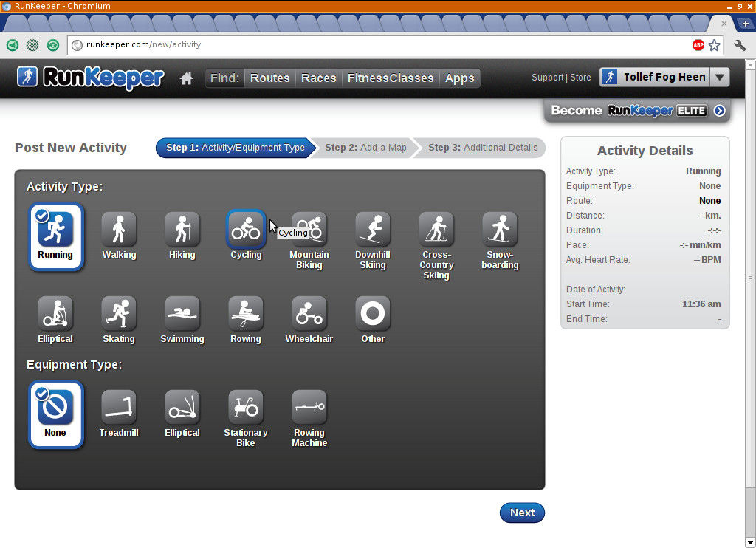Switch to Step 1: Activity/Equipment Type
Screen dimensions: 756x548
point(236,148)
